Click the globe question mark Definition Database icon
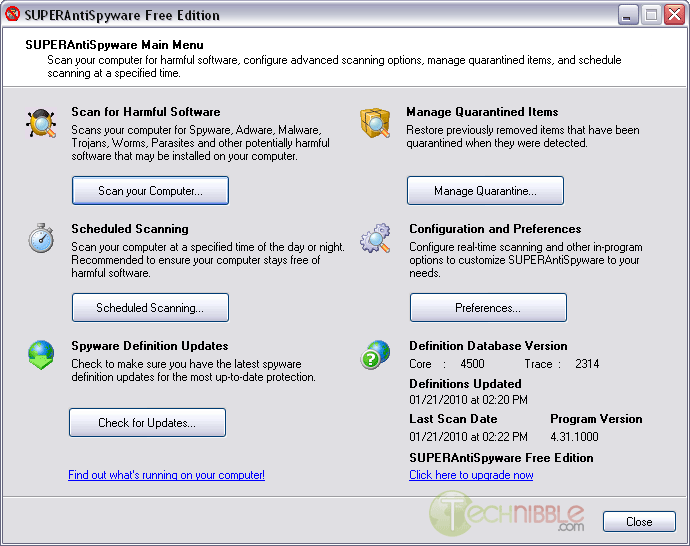Image resolution: width=690 pixels, height=546 pixels. pos(375,355)
